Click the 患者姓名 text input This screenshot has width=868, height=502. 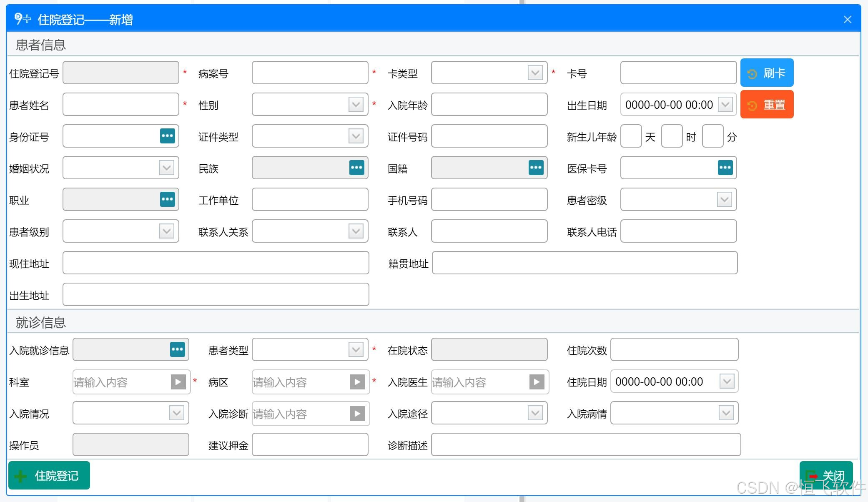pyautogui.click(x=120, y=104)
